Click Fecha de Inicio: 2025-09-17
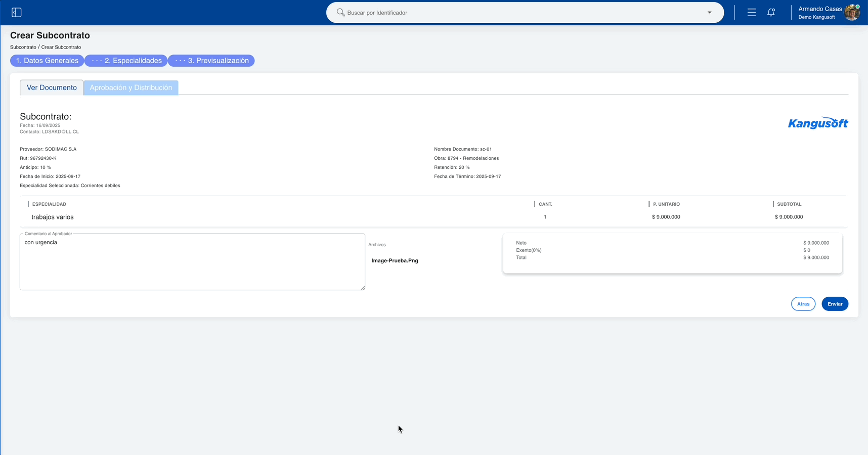 coord(50,176)
